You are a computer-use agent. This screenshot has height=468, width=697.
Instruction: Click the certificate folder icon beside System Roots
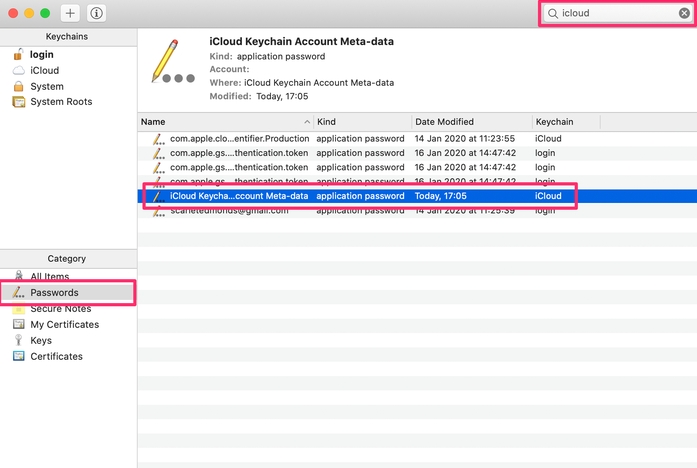pos(19,102)
